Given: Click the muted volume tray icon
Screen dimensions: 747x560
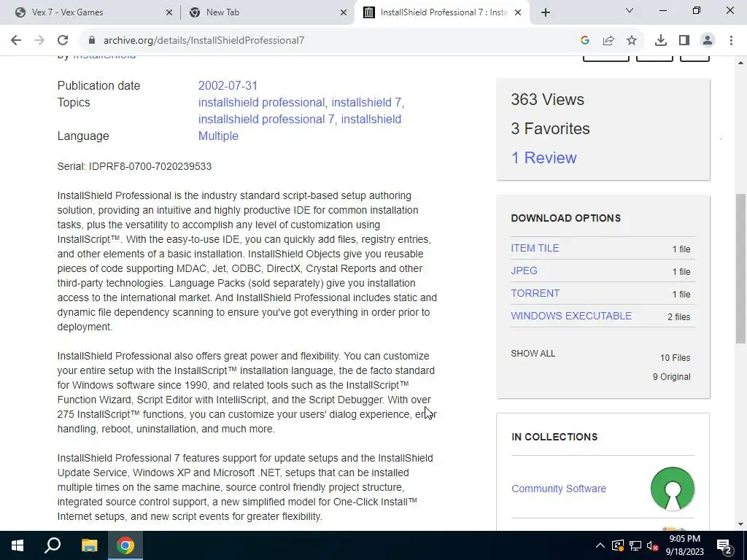Looking at the screenshot, I should tap(653, 545).
